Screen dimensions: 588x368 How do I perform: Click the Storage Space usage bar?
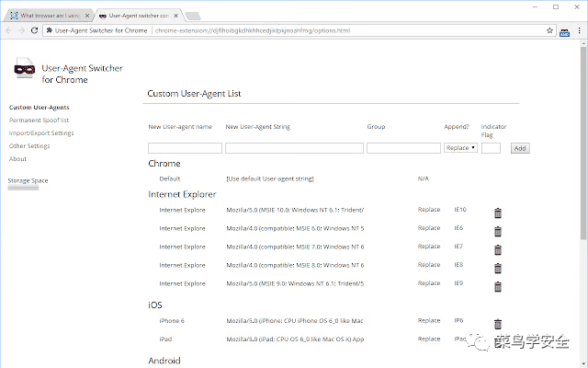pos(23,188)
